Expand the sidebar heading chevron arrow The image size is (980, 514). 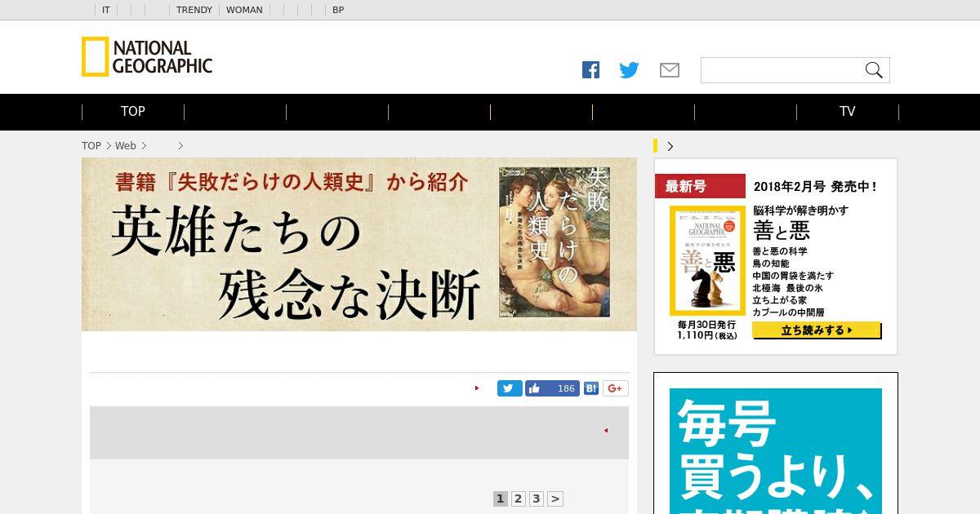click(670, 146)
